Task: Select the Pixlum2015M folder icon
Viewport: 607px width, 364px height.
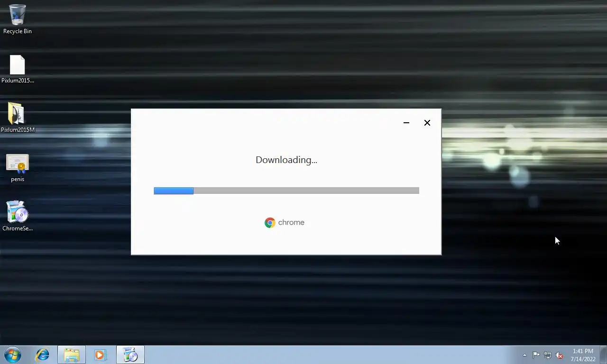Action: tap(18, 118)
